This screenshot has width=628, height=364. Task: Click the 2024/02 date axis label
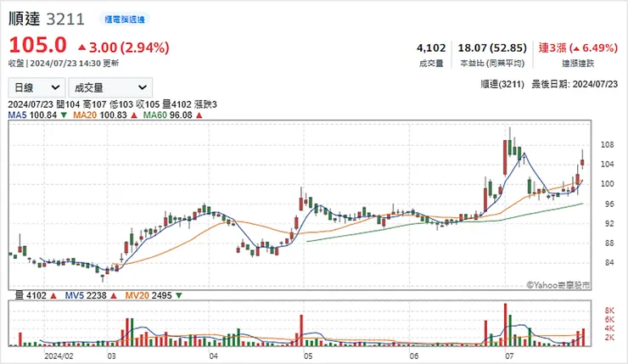[59, 356]
